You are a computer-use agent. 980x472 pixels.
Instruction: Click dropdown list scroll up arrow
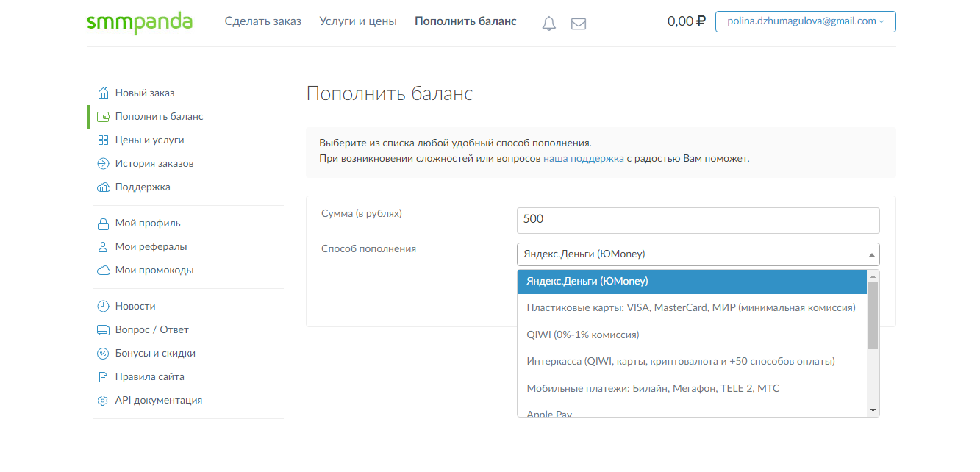[x=873, y=276]
